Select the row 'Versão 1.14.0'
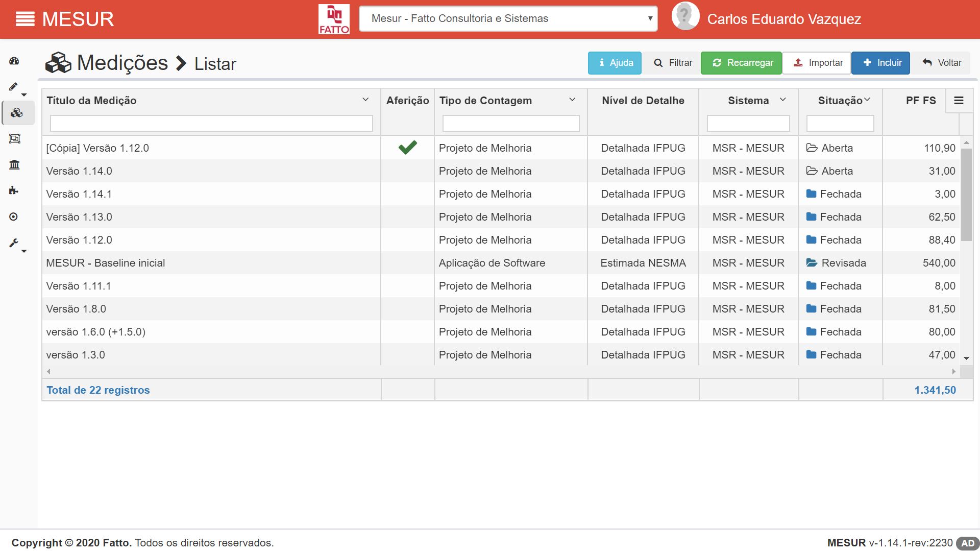The width and height of the screenshot is (980, 551). point(501,171)
